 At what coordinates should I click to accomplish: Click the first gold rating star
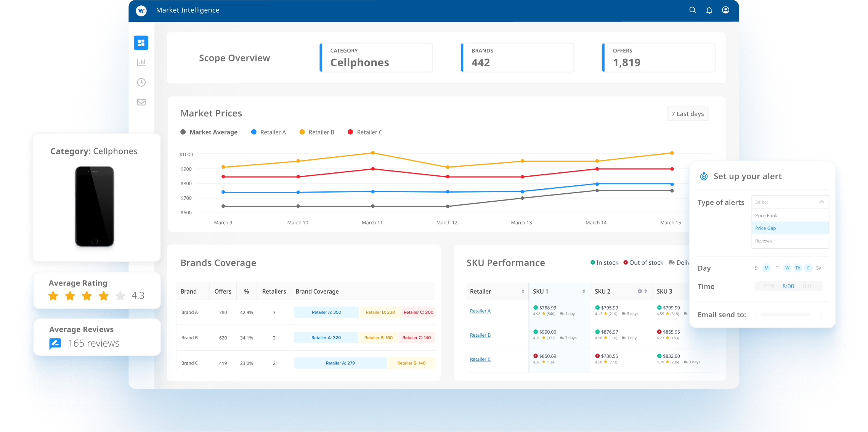[53, 296]
